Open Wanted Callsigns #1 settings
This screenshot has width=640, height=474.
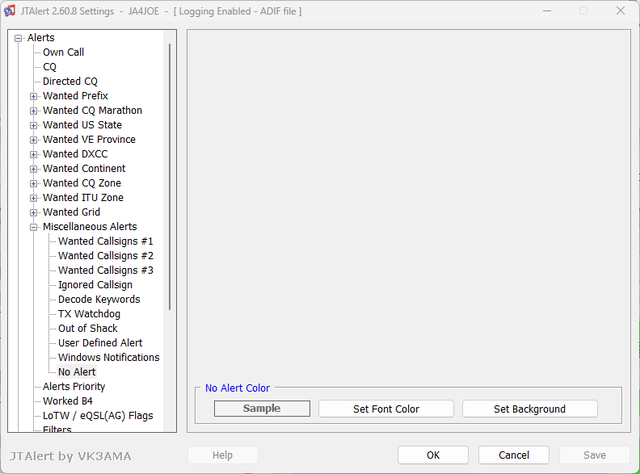click(105, 241)
